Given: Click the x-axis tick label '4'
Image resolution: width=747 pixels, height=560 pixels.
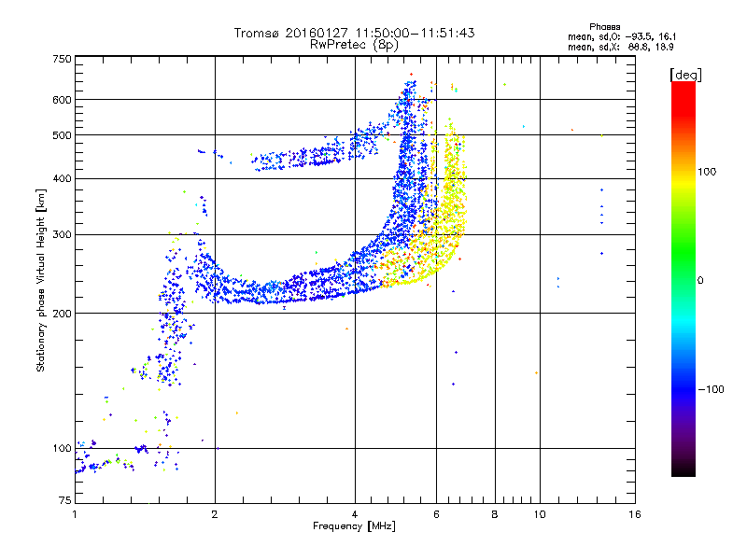Looking at the screenshot, I should pos(355,514).
